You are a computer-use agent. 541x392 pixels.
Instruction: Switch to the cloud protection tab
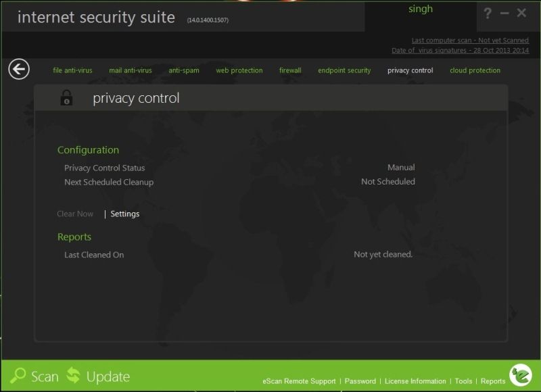tap(475, 70)
